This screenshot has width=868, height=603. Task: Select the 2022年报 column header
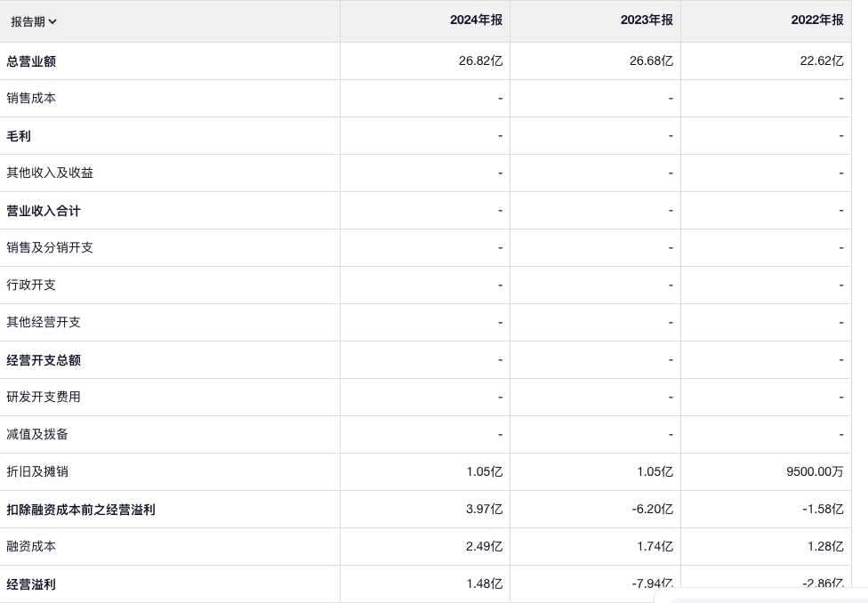pos(817,20)
